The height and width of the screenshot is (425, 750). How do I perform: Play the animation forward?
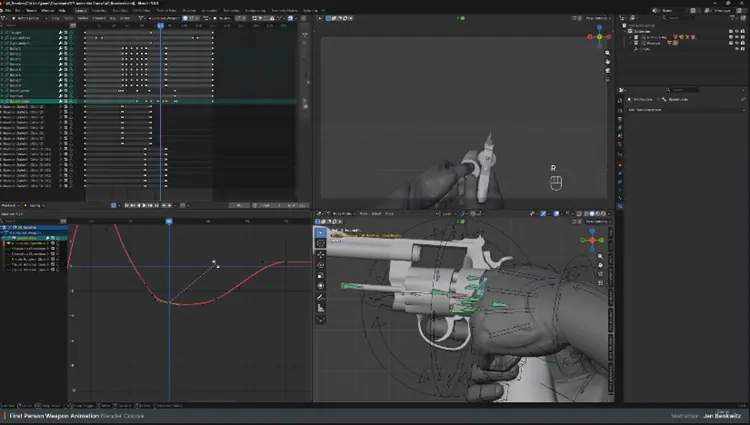pos(144,205)
